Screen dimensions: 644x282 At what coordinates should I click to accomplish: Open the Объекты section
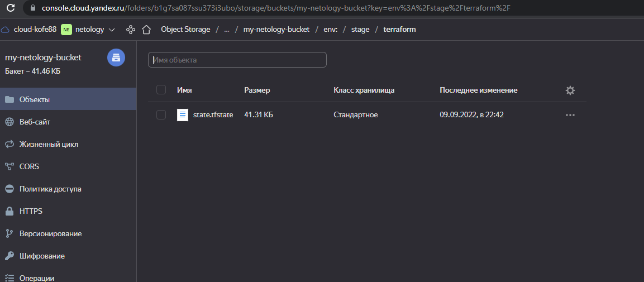68,99
